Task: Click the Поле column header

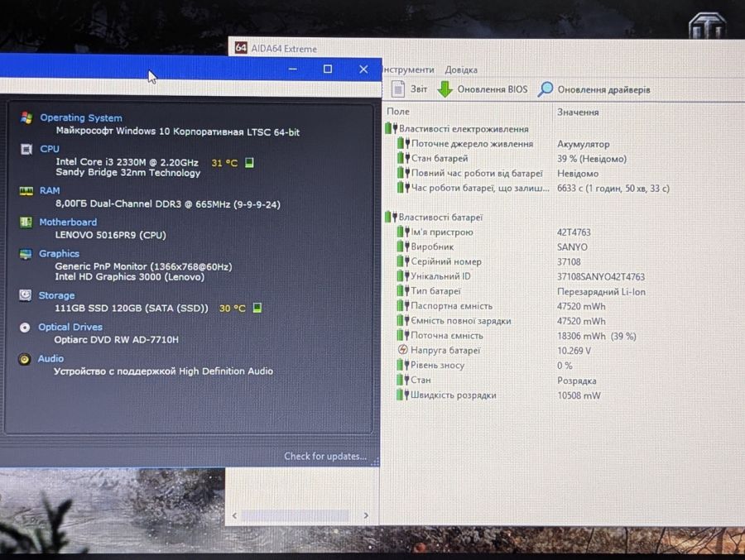Action: click(x=397, y=112)
